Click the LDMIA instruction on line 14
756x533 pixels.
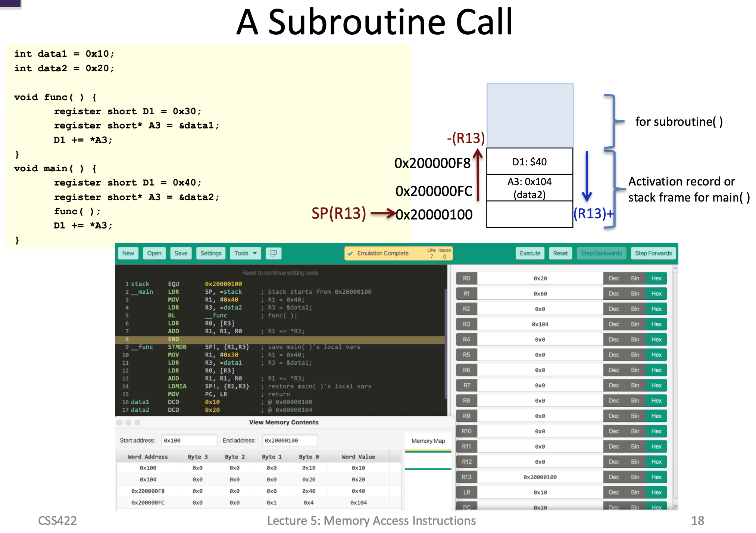coord(177,386)
